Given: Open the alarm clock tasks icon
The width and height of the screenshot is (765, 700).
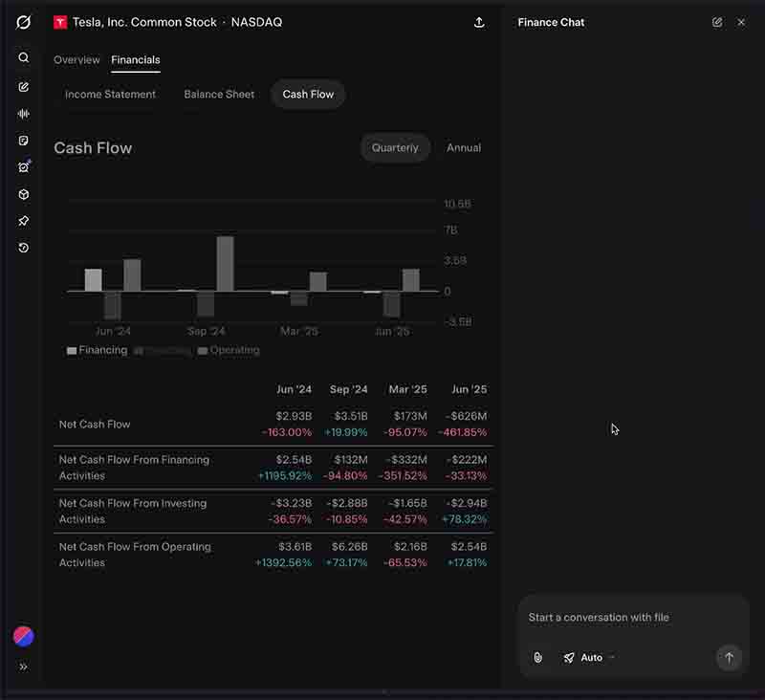Looking at the screenshot, I should click(x=23, y=167).
